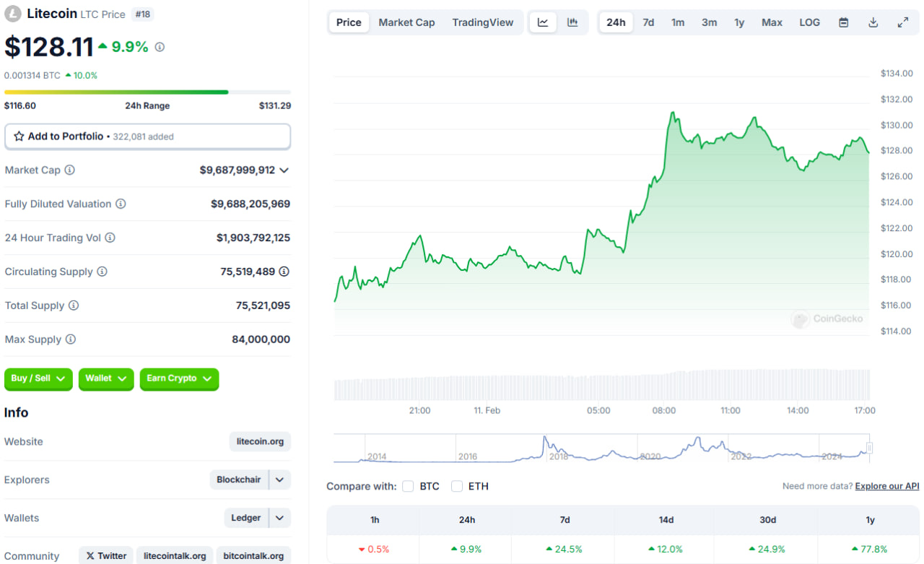The height and width of the screenshot is (564, 924).
Task: Click the market cap value $9,687,999,912
Action: (237, 170)
